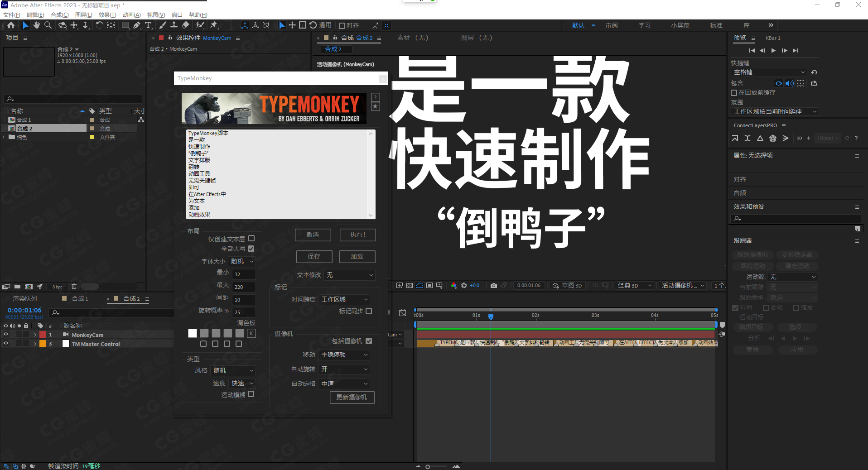Toggle the 对齐 snapping checkbox in toolbar
868x470 pixels.
[x=342, y=26]
